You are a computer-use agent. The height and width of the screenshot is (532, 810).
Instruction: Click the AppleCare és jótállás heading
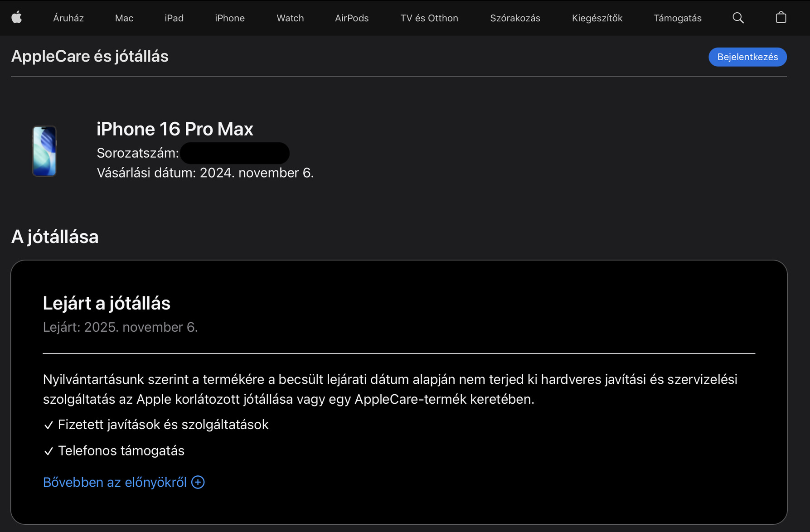pyautogui.click(x=90, y=56)
